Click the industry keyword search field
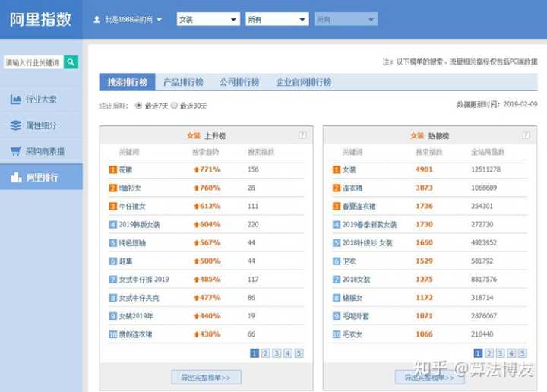The width and height of the screenshot is (547, 392). click(33, 62)
